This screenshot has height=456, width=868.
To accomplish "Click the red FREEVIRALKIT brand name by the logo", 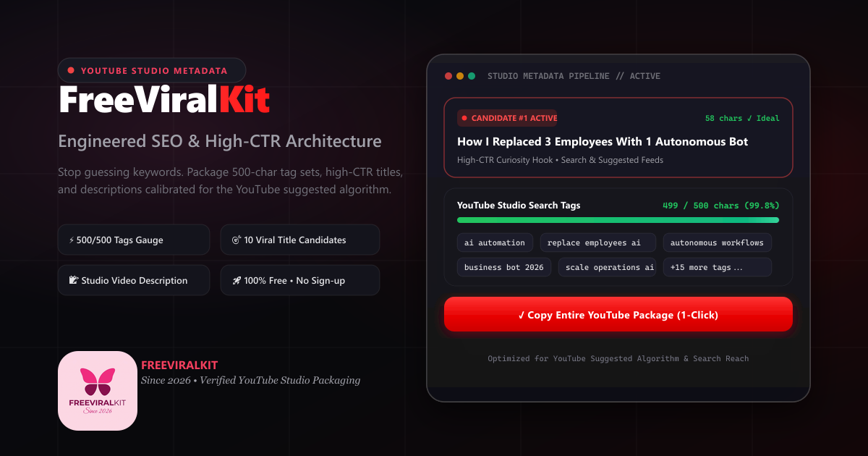I will click(x=179, y=365).
